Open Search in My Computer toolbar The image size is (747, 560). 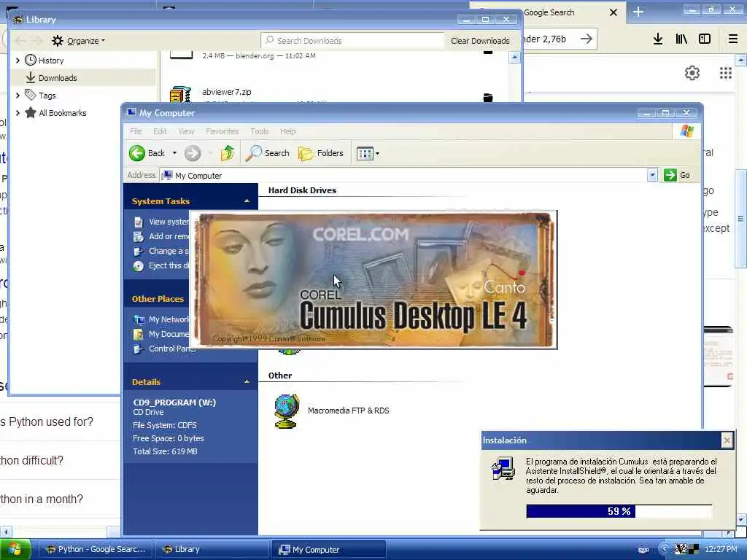click(268, 153)
